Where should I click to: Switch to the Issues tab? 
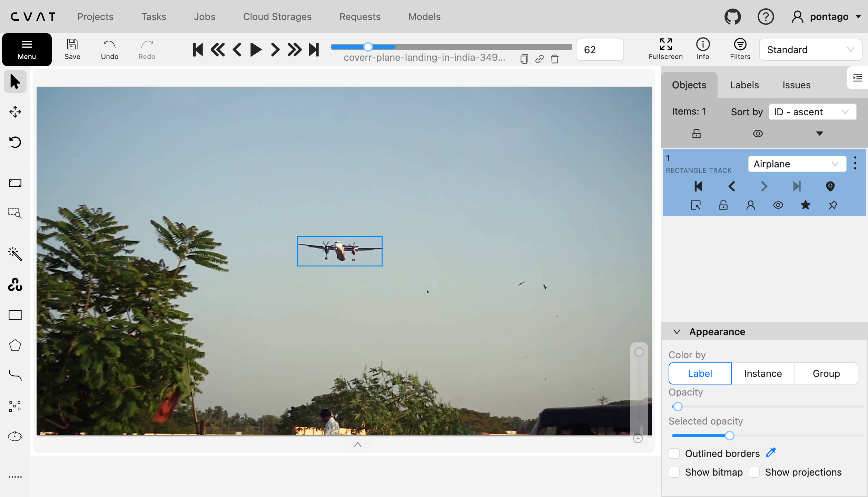point(796,85)
